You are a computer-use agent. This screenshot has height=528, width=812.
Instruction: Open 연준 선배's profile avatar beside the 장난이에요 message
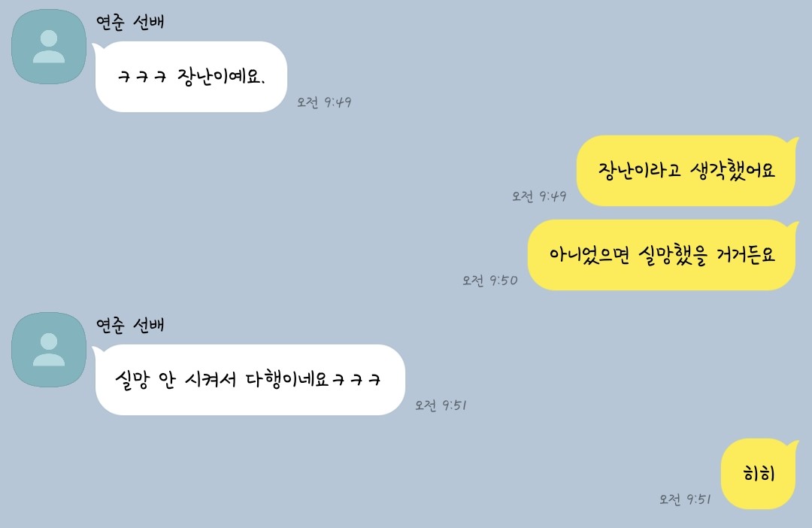tap(49, 47)
